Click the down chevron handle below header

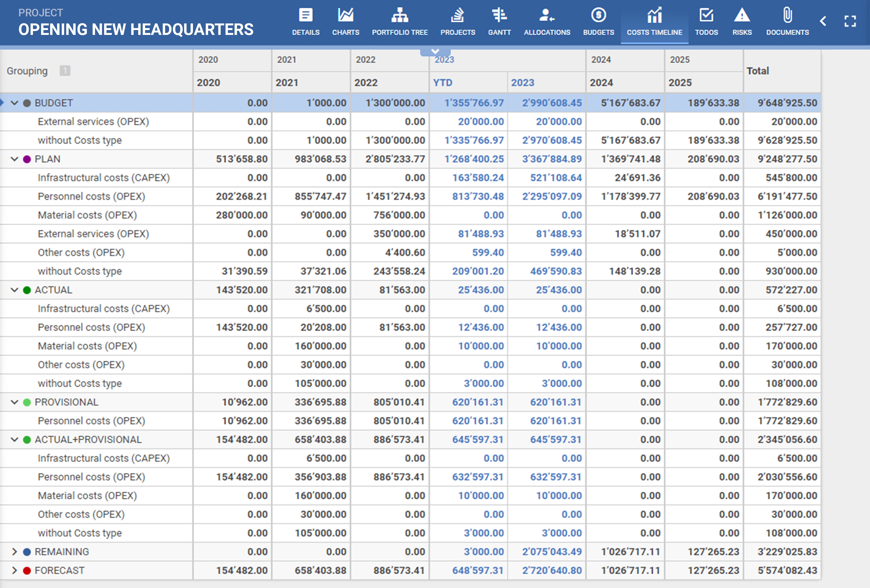tap(435, 52)
